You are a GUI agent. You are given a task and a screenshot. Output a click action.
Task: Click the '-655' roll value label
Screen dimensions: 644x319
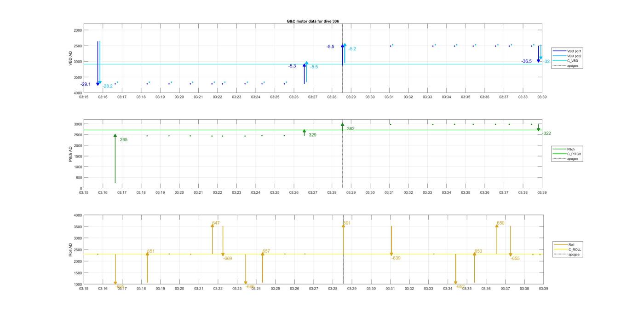point(515,259)
